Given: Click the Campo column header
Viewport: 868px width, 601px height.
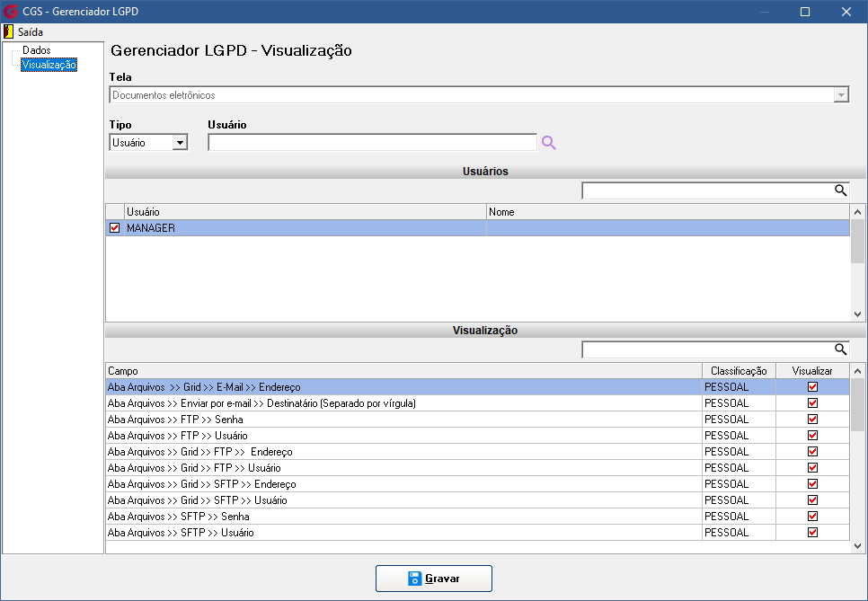Looking at the screenshot, I should pos(403,371).
